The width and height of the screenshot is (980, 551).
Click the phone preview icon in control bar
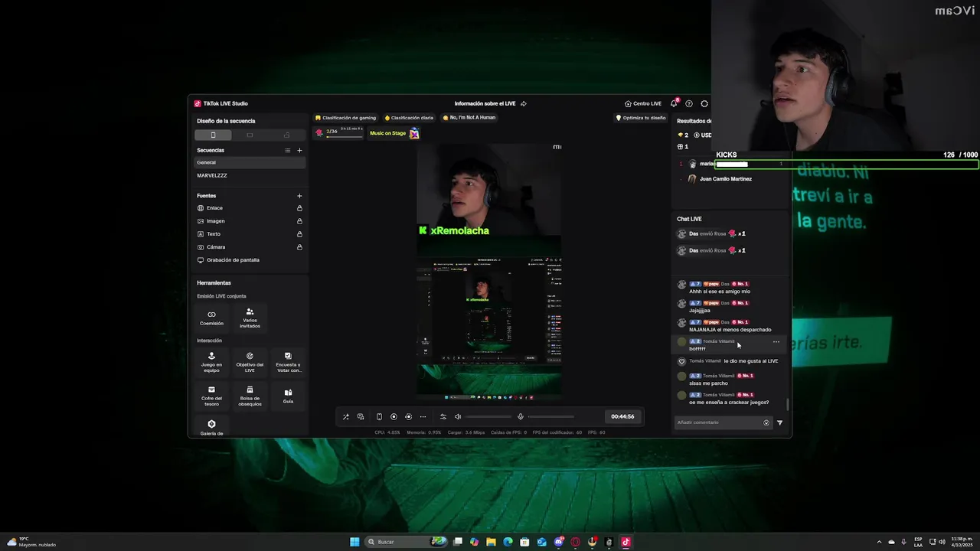pos(379,416)
